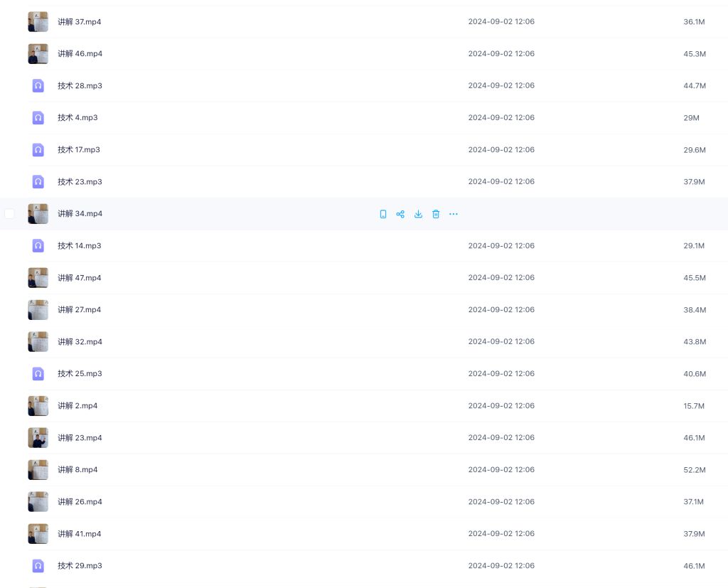
Task: Open the file named 讲解 8.mp4
Action: click(x=77, y=469)
